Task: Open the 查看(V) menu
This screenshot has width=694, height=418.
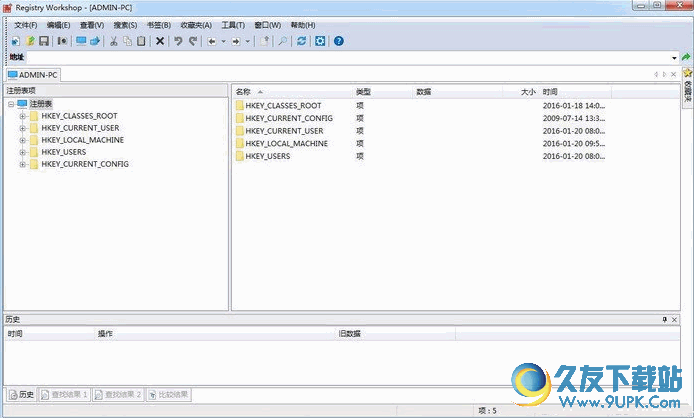Action: pyautogui.click(x=92, y=25)
